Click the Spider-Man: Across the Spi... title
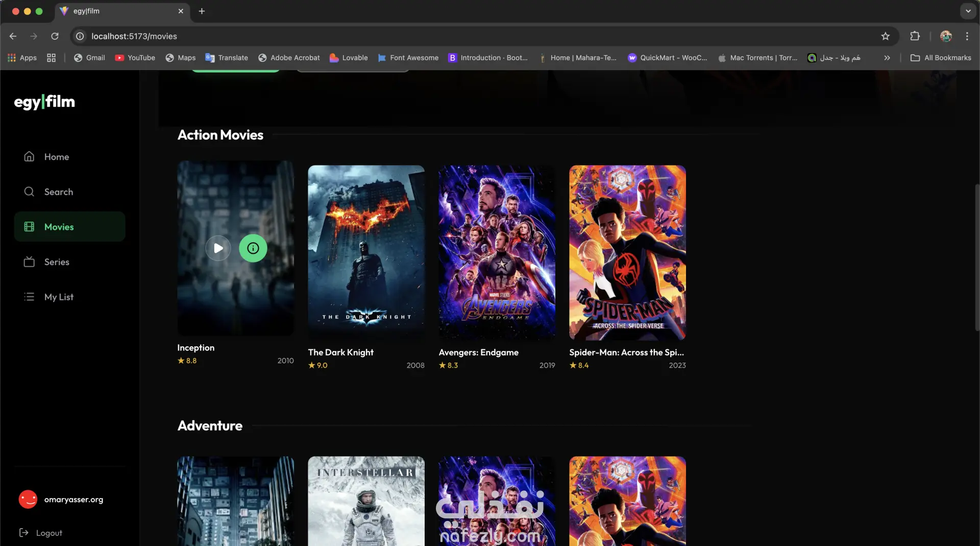Image resolution: width=980 pixels, height=546 pixels. click(626, 352)
